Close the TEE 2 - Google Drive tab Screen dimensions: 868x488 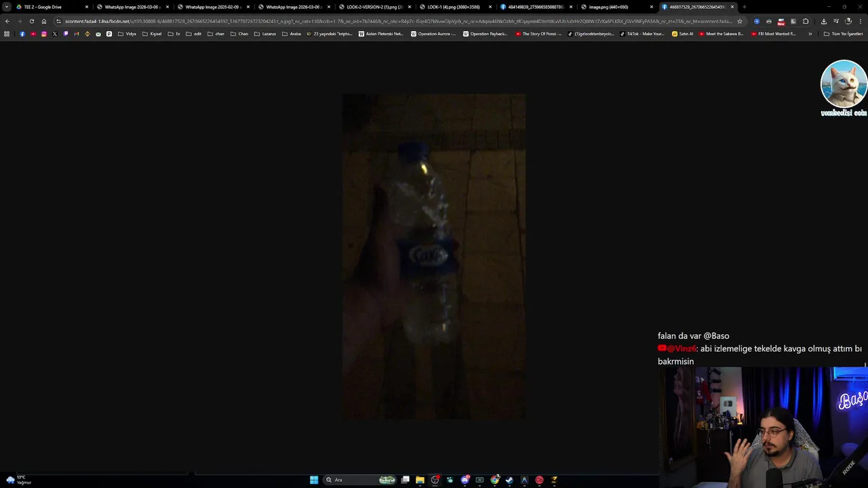click(87, 7)
